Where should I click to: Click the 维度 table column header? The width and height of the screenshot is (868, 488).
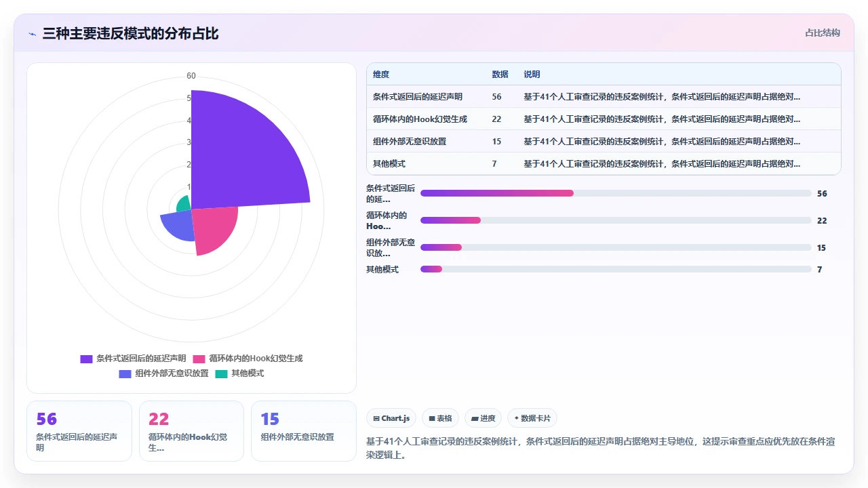pyautogui.click(x=381, y=75)
